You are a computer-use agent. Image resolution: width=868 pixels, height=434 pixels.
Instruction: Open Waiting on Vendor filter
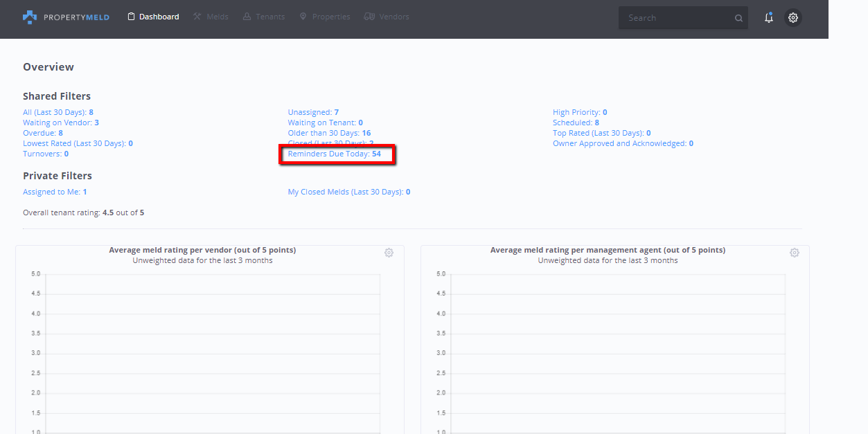pos(60,123)
